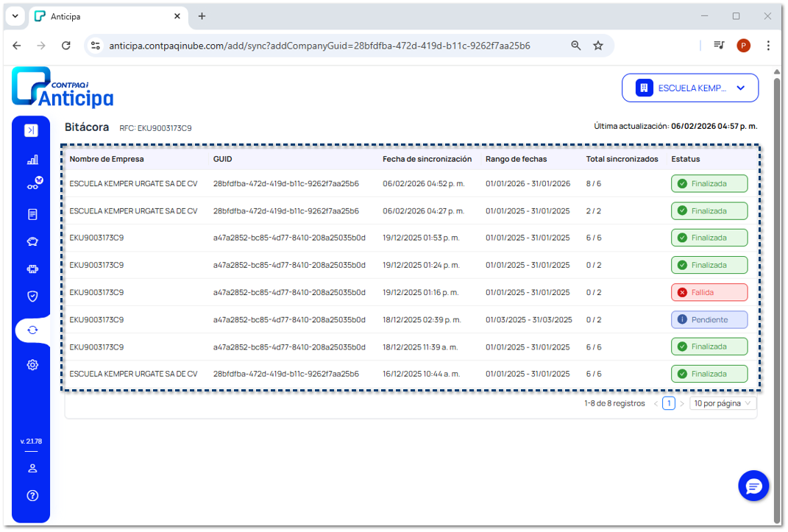Click the browser address bar URL
The width and height of the screenshot is (788, 532).
319,46
